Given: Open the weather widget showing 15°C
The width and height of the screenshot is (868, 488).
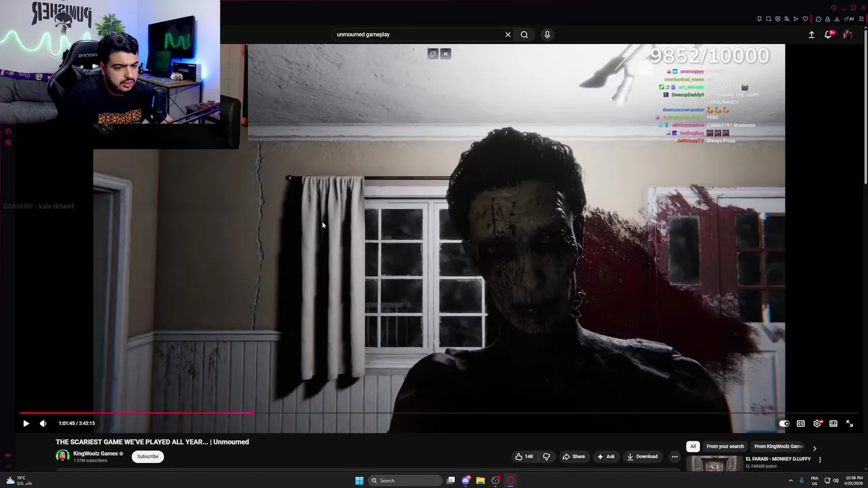Looking at the screenshot, I should coord(18,481).
